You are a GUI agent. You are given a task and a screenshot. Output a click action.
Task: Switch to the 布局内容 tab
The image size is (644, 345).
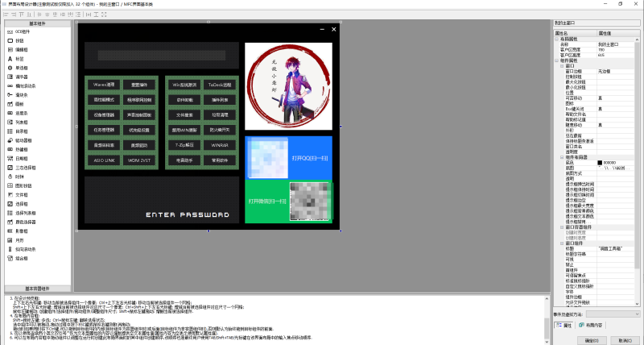coord(590,326)
